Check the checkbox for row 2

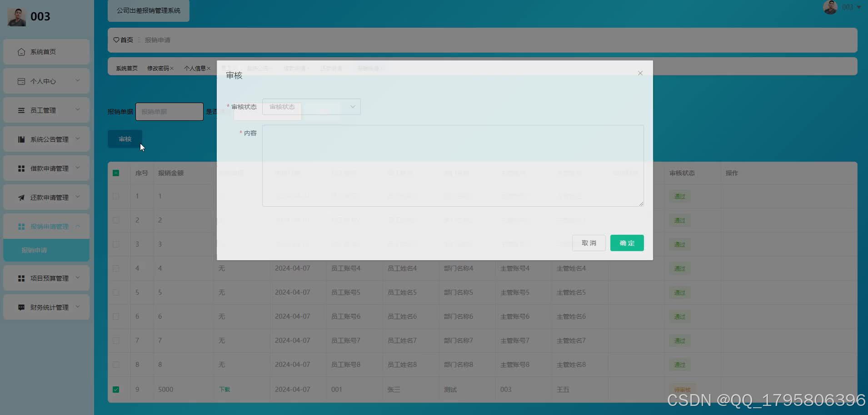click(116, 220)
